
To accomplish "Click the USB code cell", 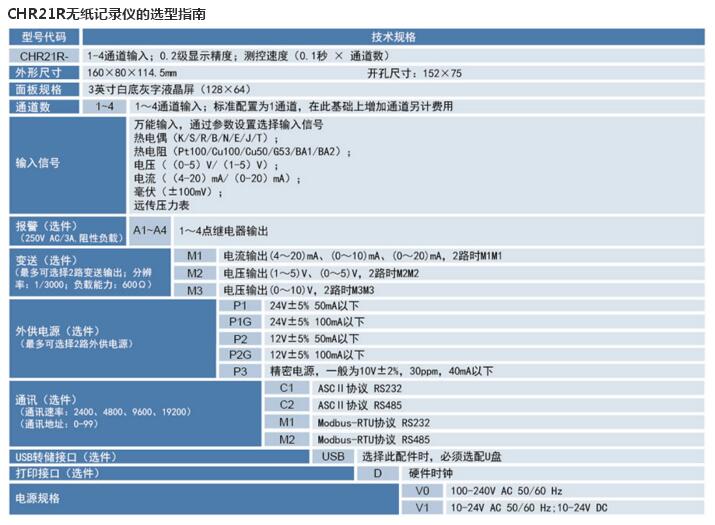I will click(x=331, y=456).
